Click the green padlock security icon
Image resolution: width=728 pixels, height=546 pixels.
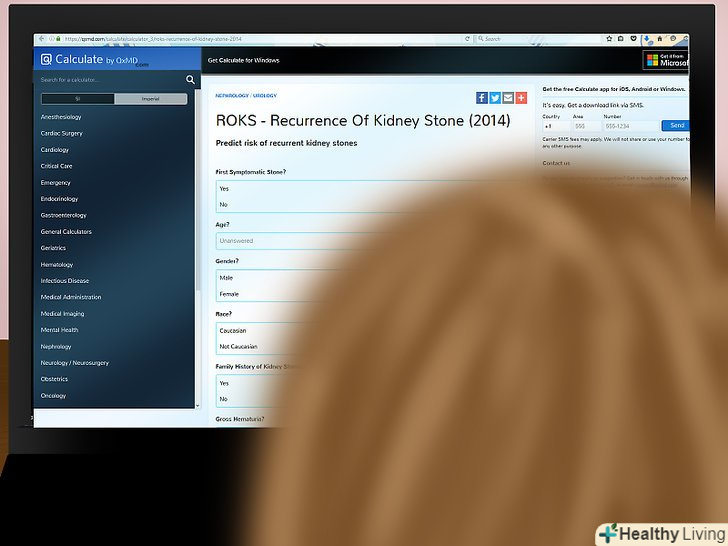click(58, 39)
